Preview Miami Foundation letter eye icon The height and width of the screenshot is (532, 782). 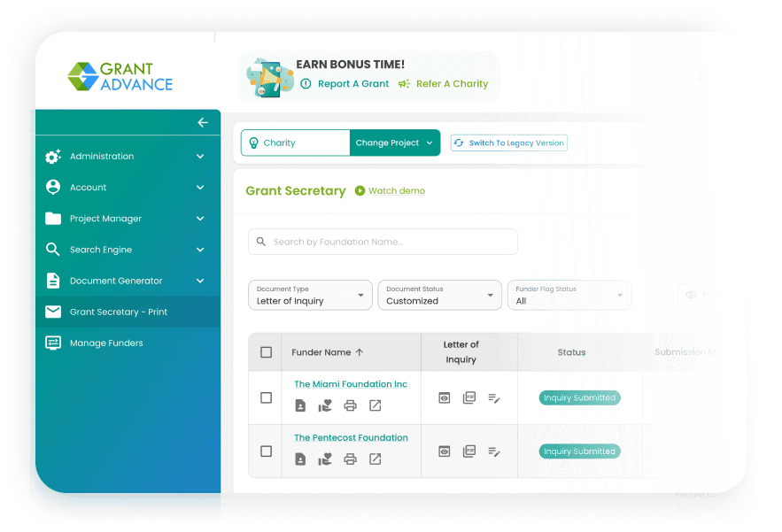[x=444, y=397]
